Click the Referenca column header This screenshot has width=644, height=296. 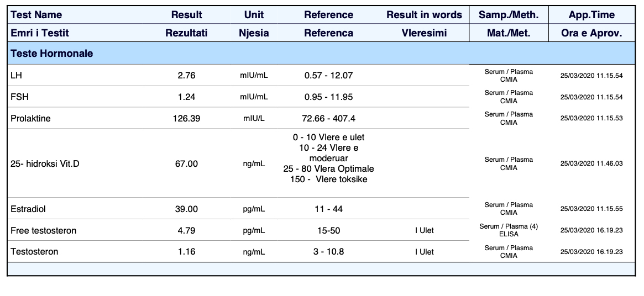tap(328, 33)
